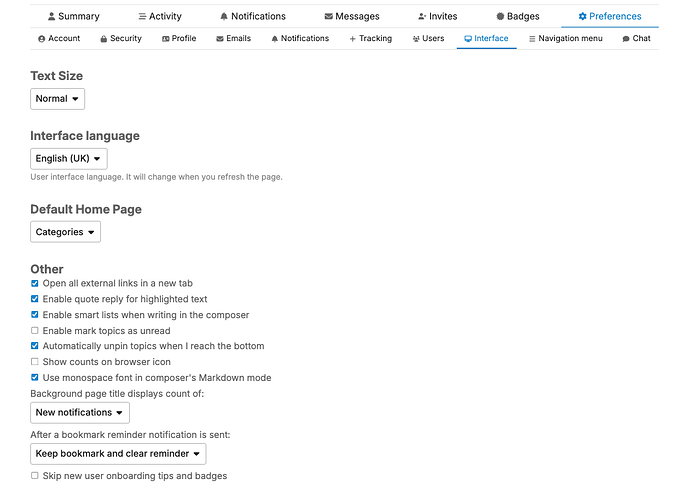The height and width of the screenshot is (500, 683).
Task: Open the Text Size dropdown
Action: pos(57,99)
